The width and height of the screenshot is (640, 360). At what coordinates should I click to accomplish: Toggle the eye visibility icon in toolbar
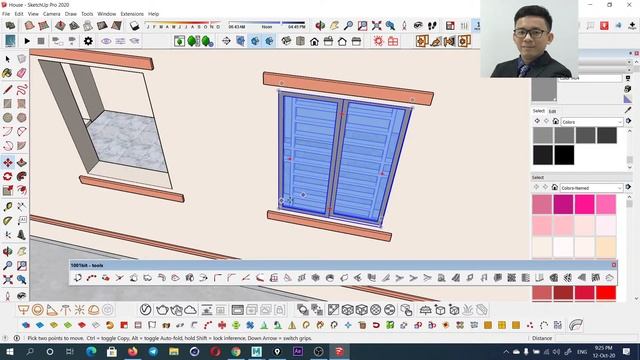pos(106,41)
